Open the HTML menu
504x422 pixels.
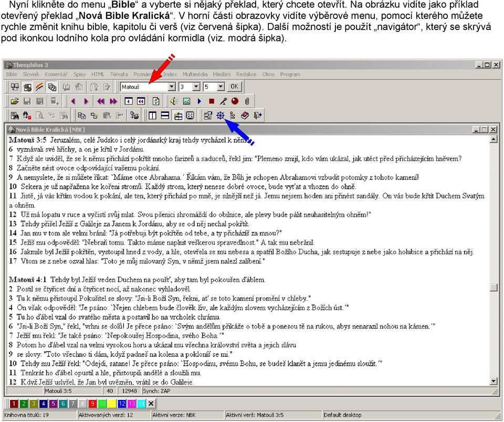tap(98, 74)
